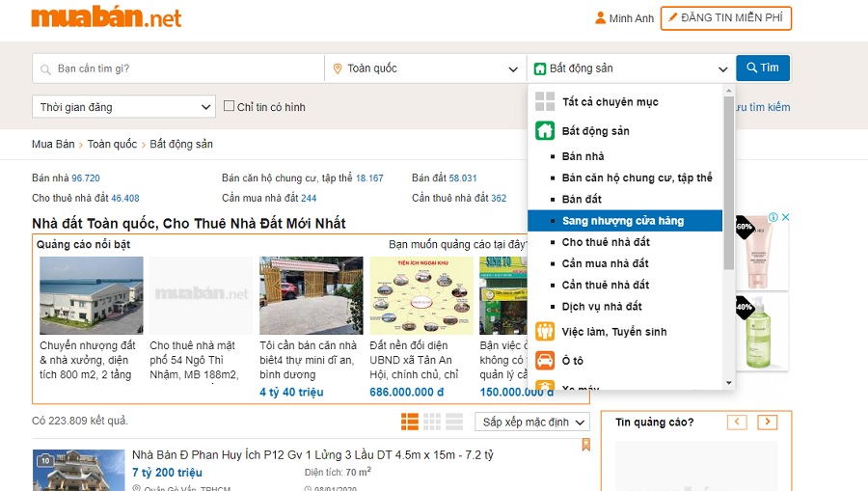Select Việc làm, Tuyển sinh category
The height and width of the screenshot is (491, 868).
click(x=614, y=332)
